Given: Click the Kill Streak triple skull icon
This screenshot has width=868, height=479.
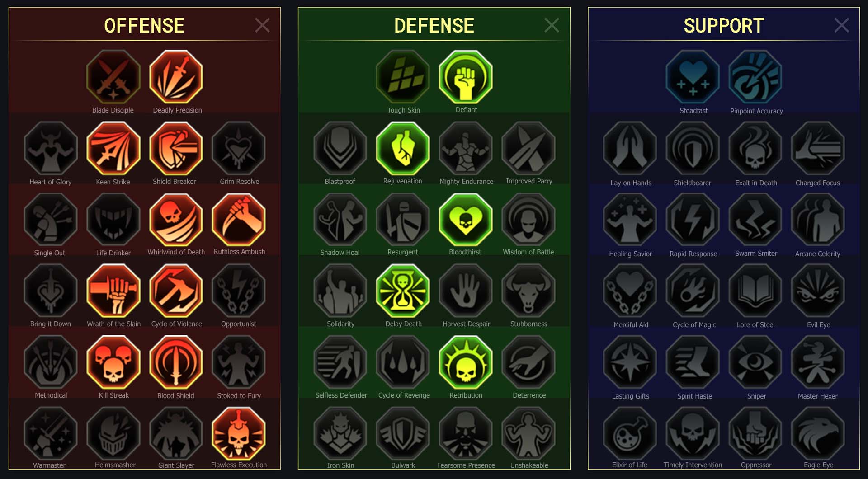Looking at the screenshot, I should point(113,362).
